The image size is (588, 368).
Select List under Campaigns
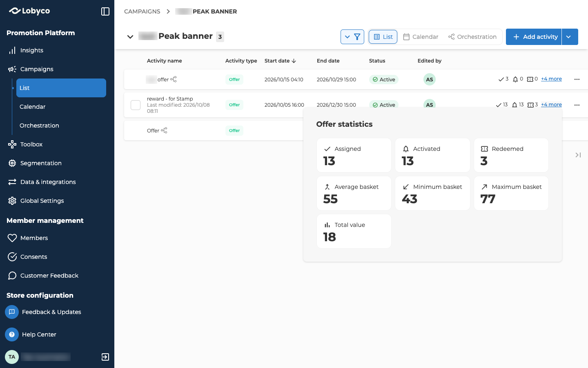click(61, 88)
